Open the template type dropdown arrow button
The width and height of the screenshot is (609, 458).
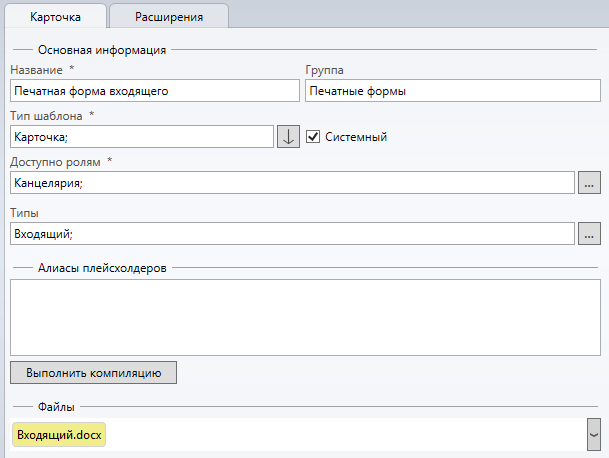[x=288, y=137]
